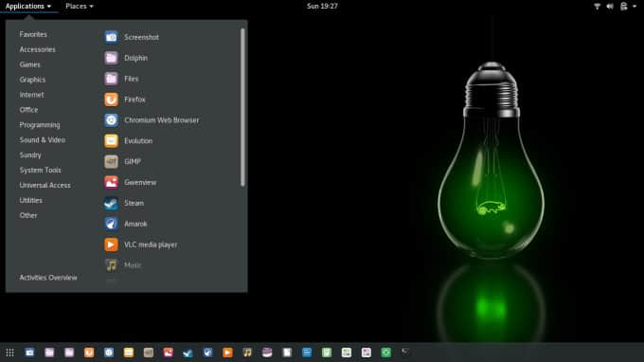Click the Amarok icon in bottom dock
The height and width of the screenshot is (362, 644).
(x=207, y=353)
